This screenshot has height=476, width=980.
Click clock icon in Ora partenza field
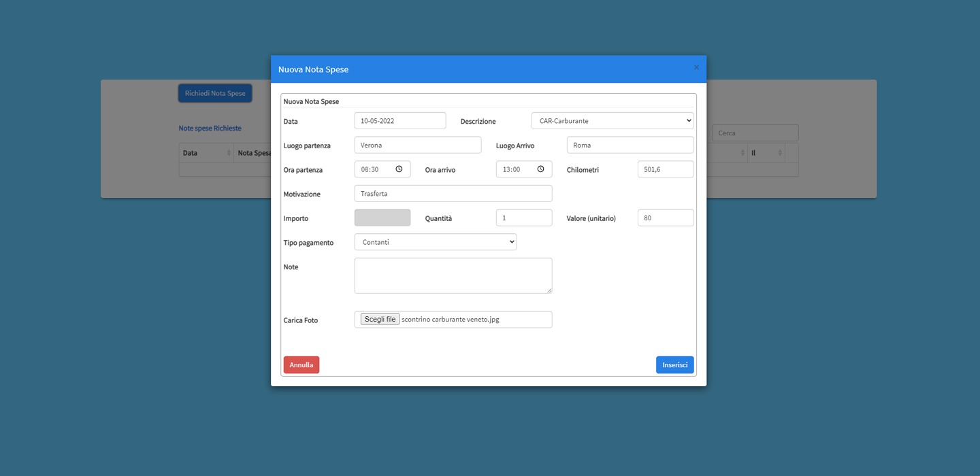(x=399, y=169)
